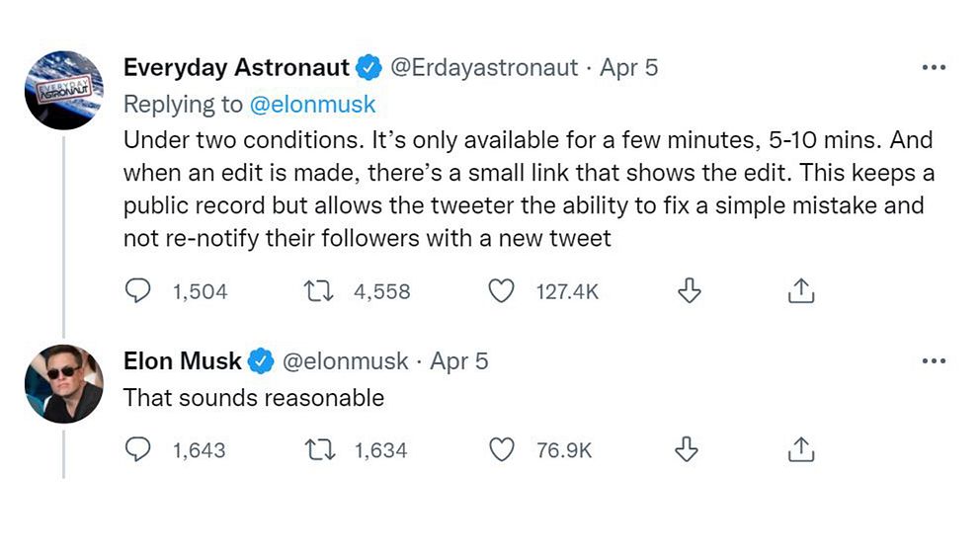
Task: Reply to Elon Musk's tweet
Action: coord(138,450)
